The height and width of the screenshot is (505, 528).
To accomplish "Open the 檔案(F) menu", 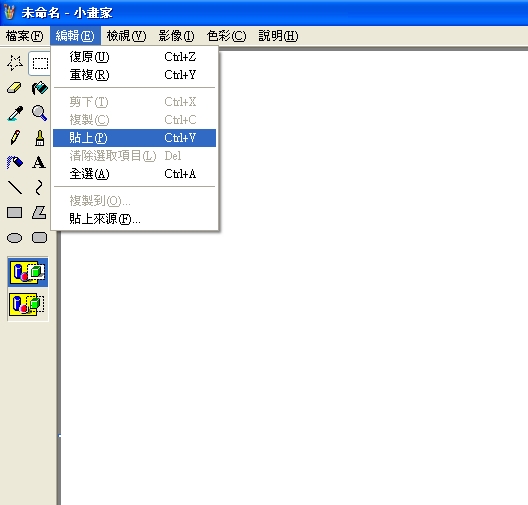I will 25,36.
